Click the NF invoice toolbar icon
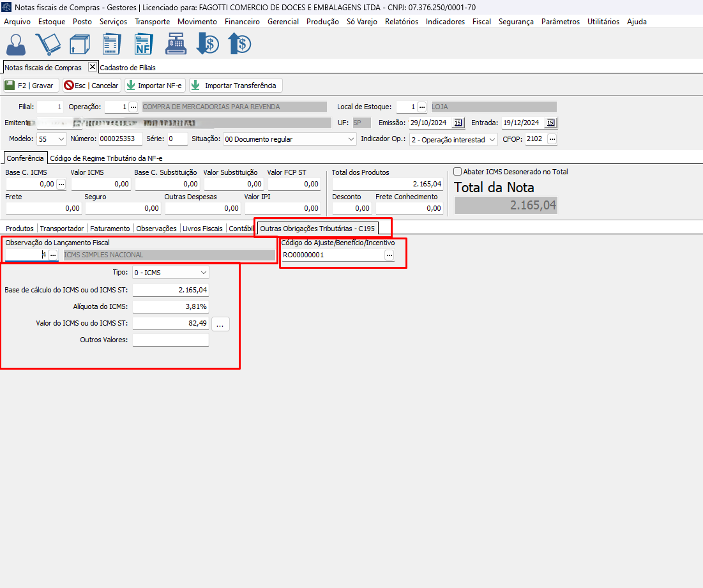The height and width of the screenshot is (588, 703). coord(143,44)
